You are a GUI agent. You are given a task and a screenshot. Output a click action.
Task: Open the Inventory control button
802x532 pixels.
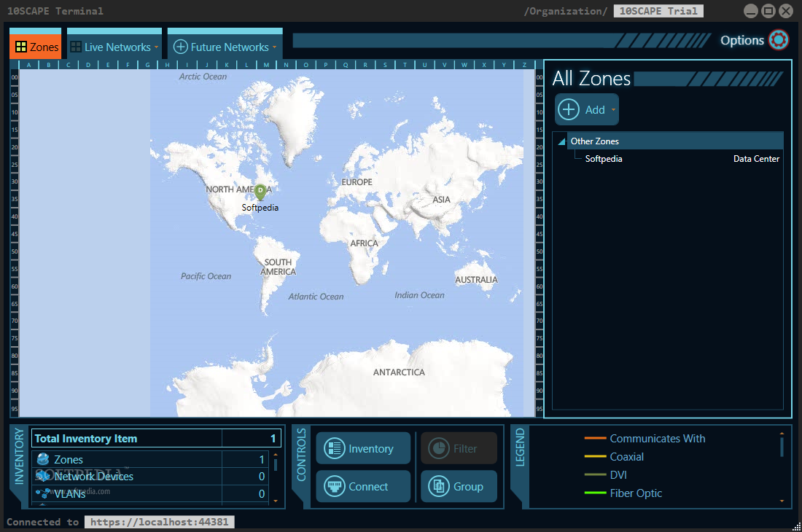363,448
